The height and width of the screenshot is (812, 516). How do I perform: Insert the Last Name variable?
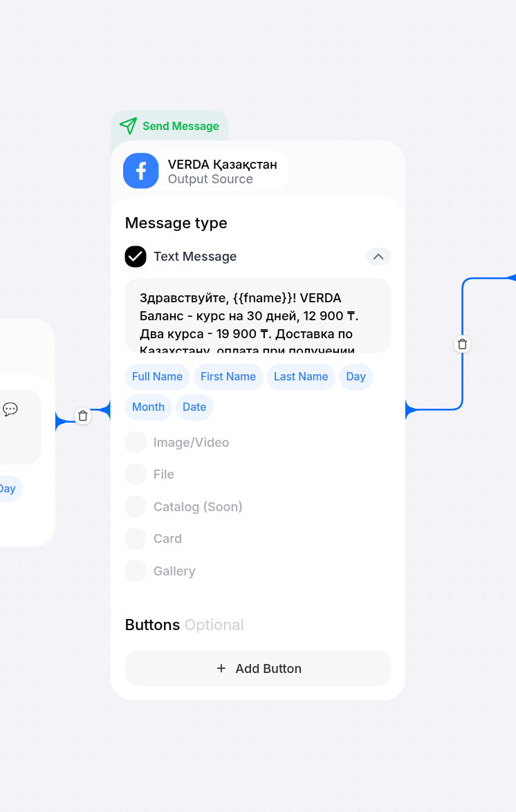[x=301, y=376]
